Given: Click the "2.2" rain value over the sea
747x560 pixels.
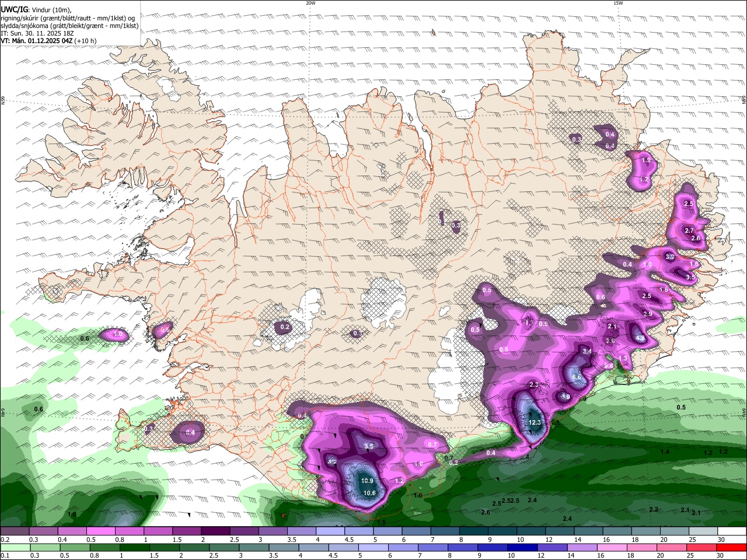Looking at the screenshot, I should click(x=654, y=509).
